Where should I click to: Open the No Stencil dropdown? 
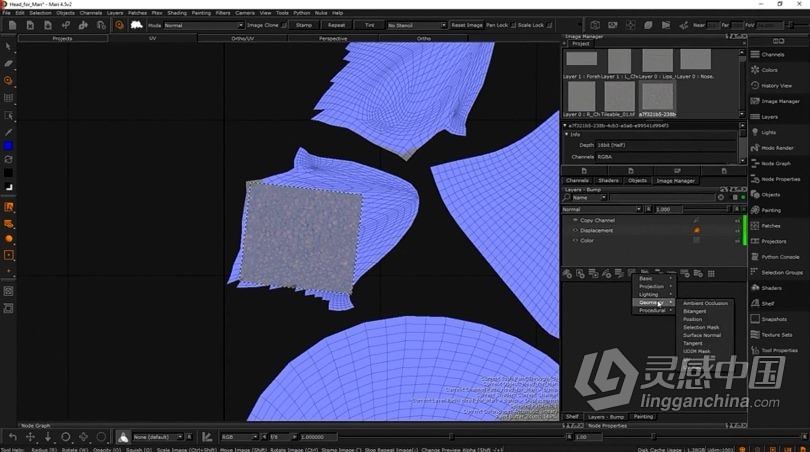(x=416, y=25)
